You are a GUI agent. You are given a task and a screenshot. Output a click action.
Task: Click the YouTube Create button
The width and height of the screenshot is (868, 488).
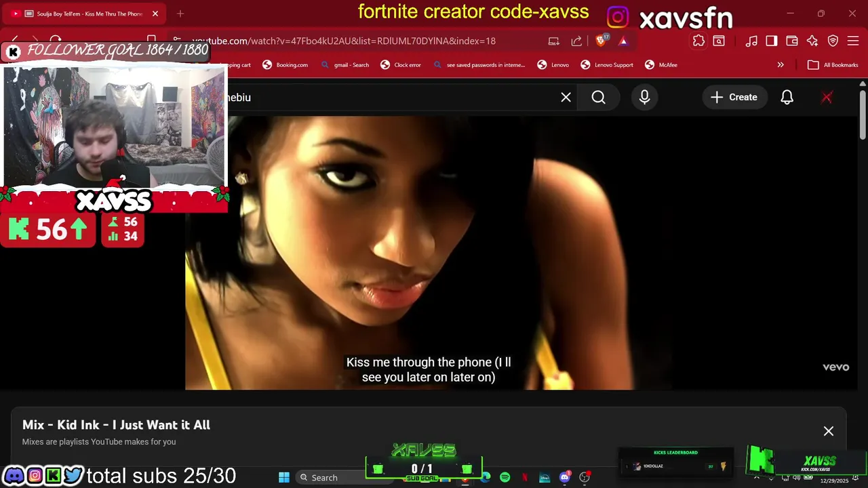[x=734, y=98]
